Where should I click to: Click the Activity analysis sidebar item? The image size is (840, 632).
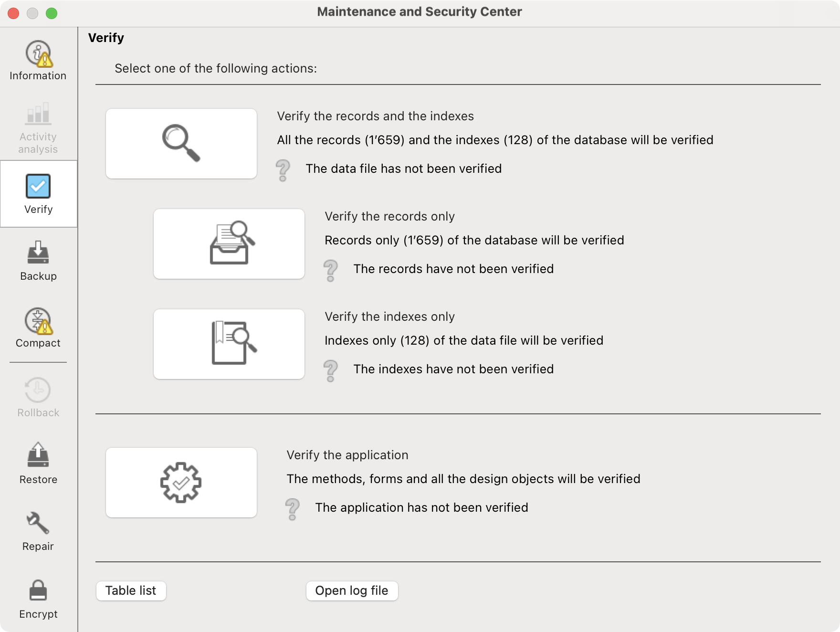[38, 127]
